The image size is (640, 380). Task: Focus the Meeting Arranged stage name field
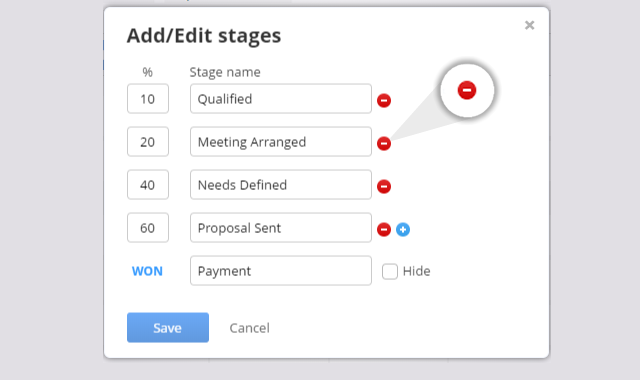click(x=281, y=142)
